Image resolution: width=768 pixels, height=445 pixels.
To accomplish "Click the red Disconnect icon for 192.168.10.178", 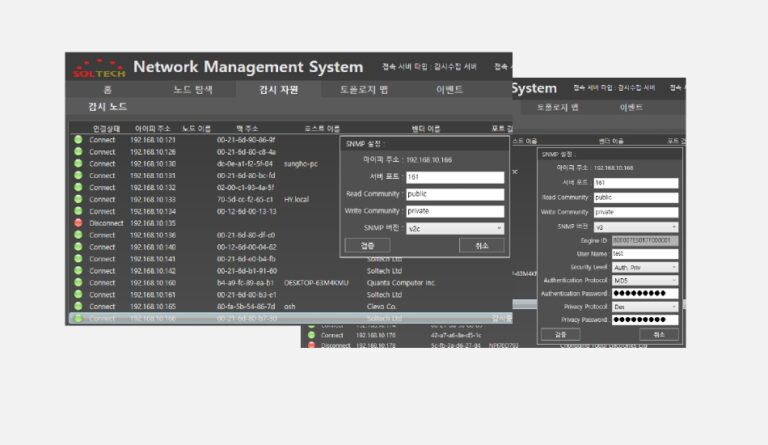I will pos(312,346).
